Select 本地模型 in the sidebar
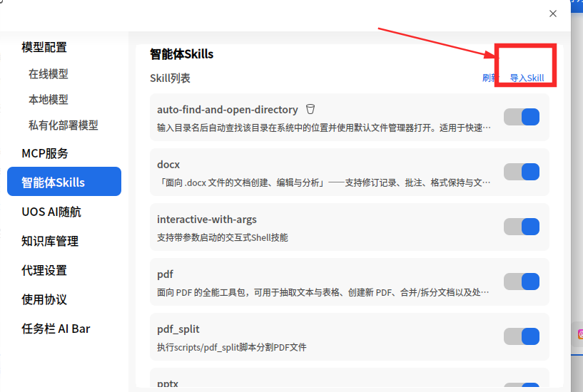 (49, 100)
